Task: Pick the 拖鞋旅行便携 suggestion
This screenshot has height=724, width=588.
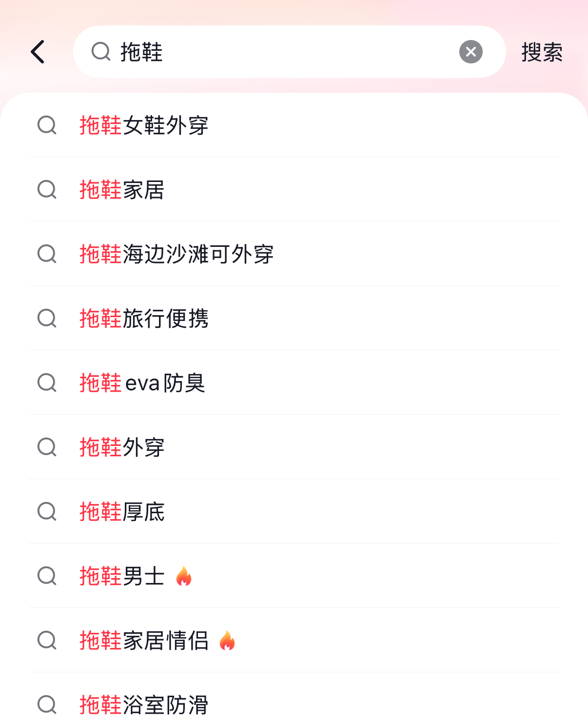Action: pyautogui.click(x=294, y=318)
